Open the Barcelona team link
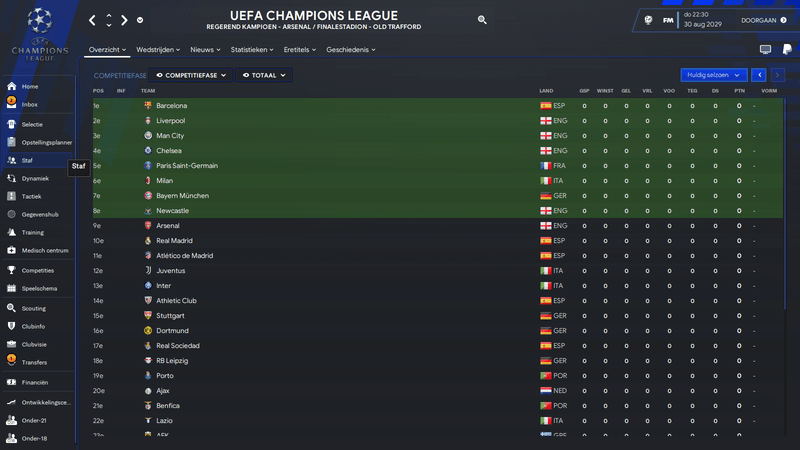 click(171, 105)
